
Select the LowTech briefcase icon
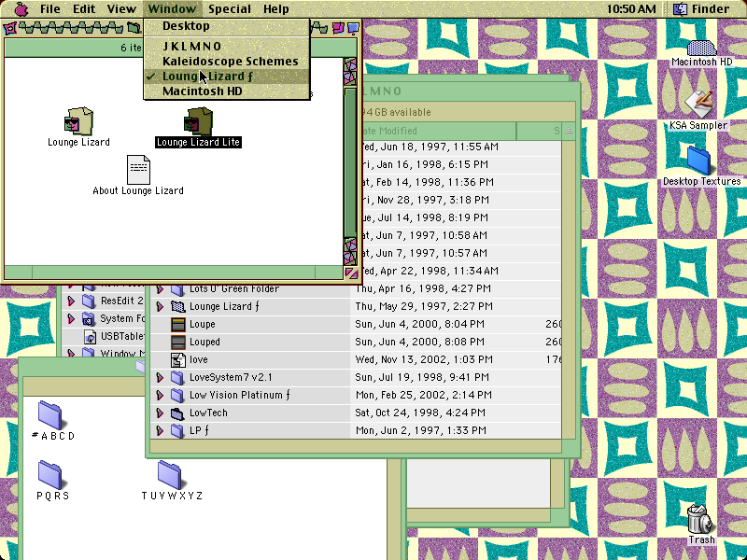177,413
